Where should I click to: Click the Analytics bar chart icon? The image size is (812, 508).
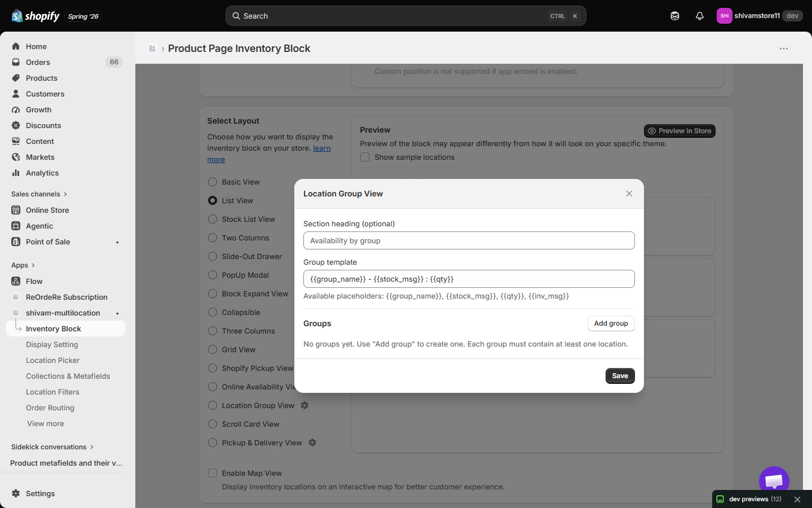point(16,173)
